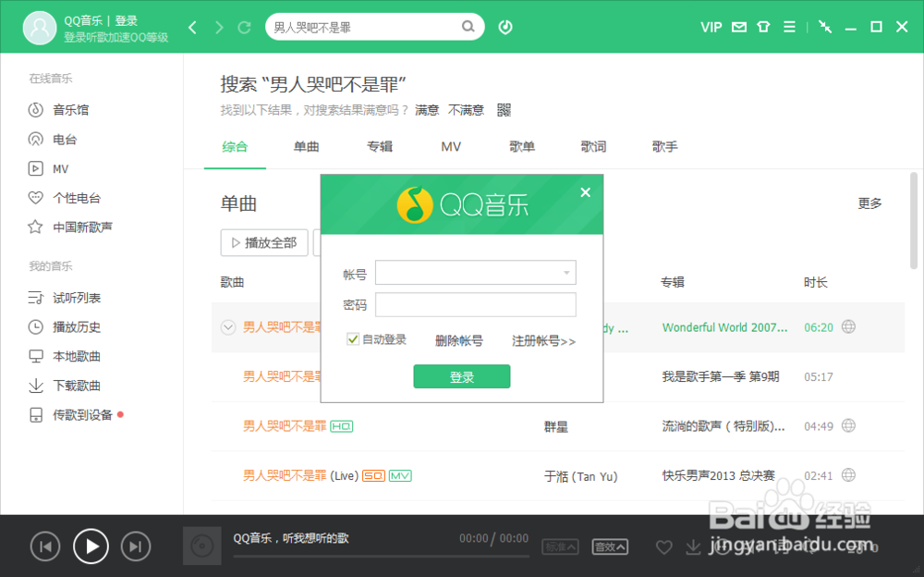
Task: Switch to the 单曲 tab
Action: 307,147
